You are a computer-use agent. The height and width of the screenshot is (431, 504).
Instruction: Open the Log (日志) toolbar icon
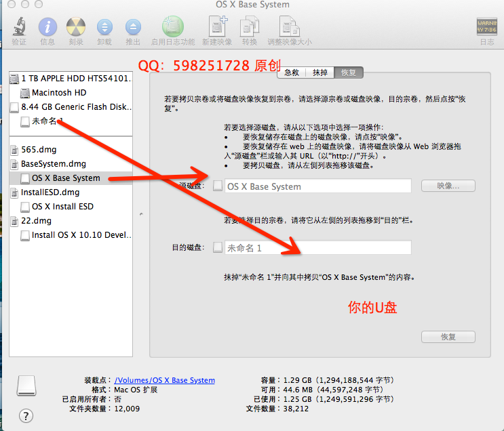point(486,26)
